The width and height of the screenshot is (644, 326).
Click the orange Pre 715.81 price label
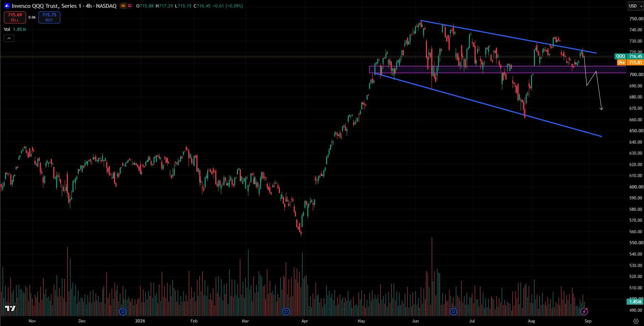[630, 63]
